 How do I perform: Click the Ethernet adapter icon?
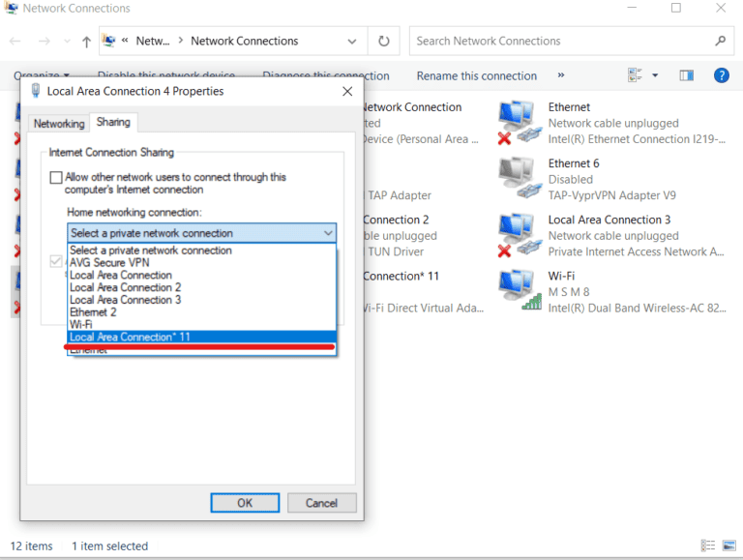tap(520, 122)
